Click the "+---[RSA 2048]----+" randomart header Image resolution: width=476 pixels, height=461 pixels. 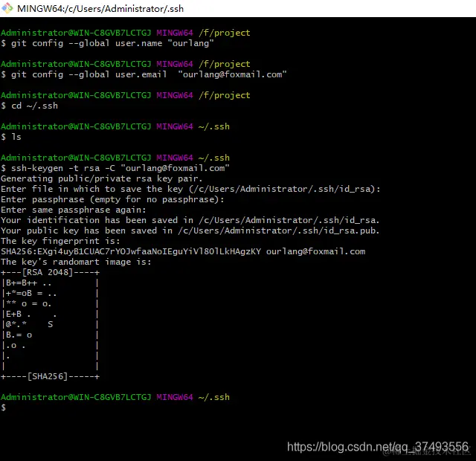pos(50,273)
